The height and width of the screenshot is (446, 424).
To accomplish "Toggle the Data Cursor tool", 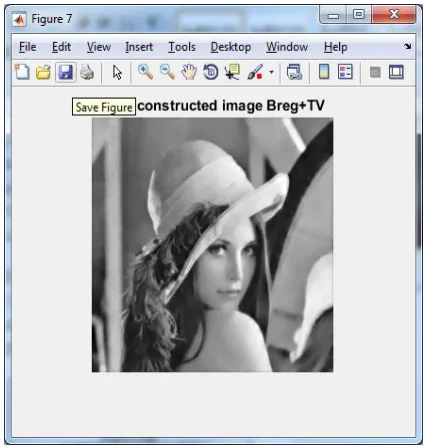I will [x=232, y=72].
